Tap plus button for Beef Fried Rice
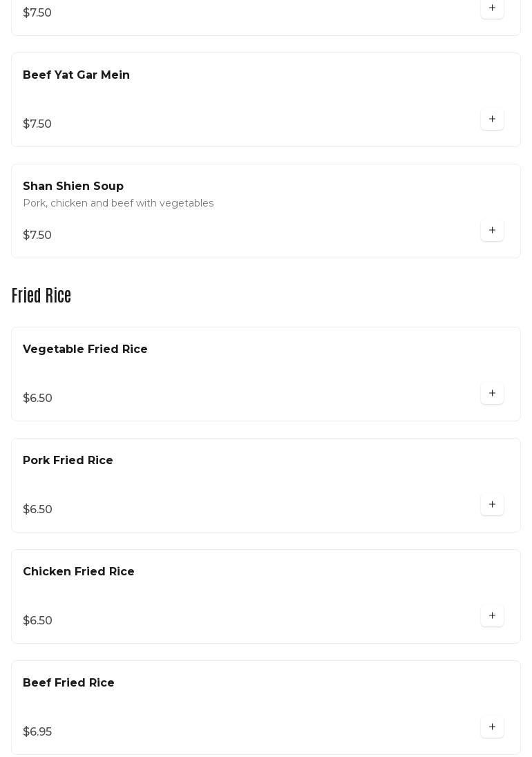The width and height of the screenshot is (532, 757). 492,727
